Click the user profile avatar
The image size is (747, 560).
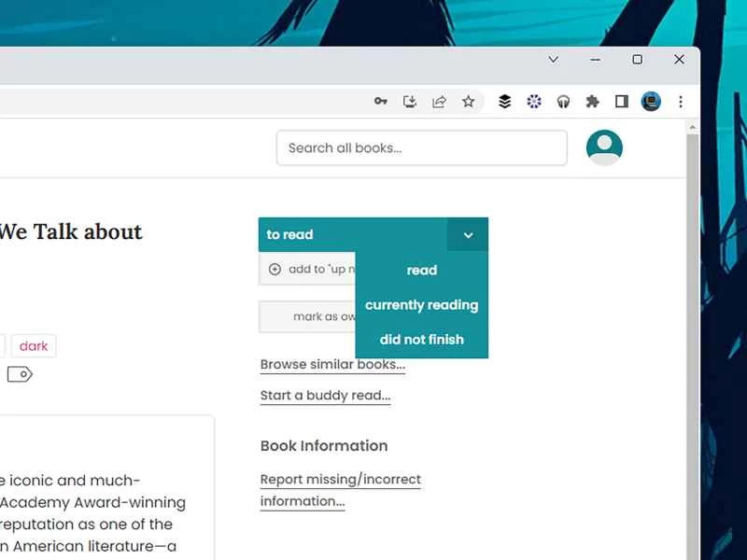(603, 147)
